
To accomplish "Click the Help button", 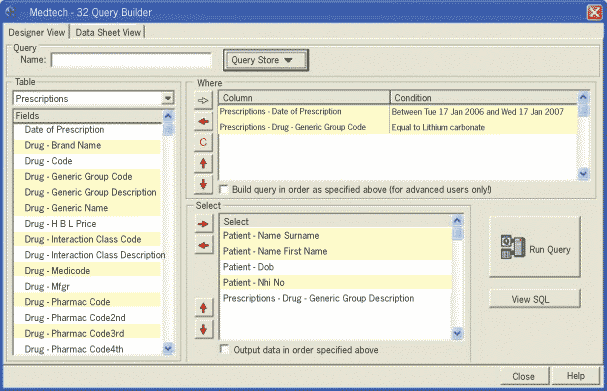I will point(576,376).
